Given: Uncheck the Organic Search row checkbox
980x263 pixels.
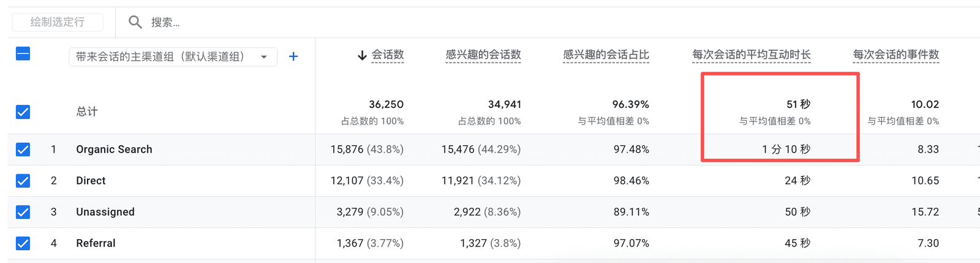Looking at the screenshot, I should (23, 150).
